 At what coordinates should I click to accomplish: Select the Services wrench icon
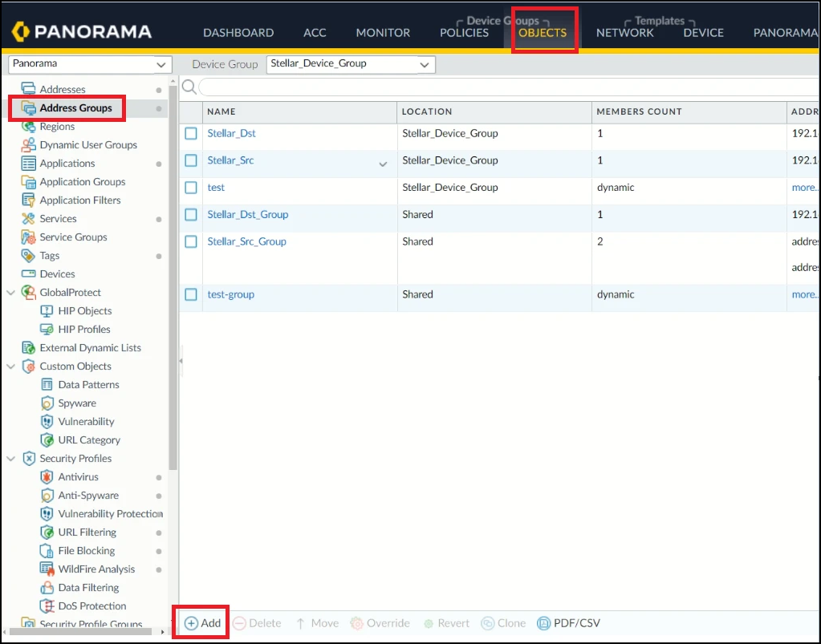coord(28,219)
